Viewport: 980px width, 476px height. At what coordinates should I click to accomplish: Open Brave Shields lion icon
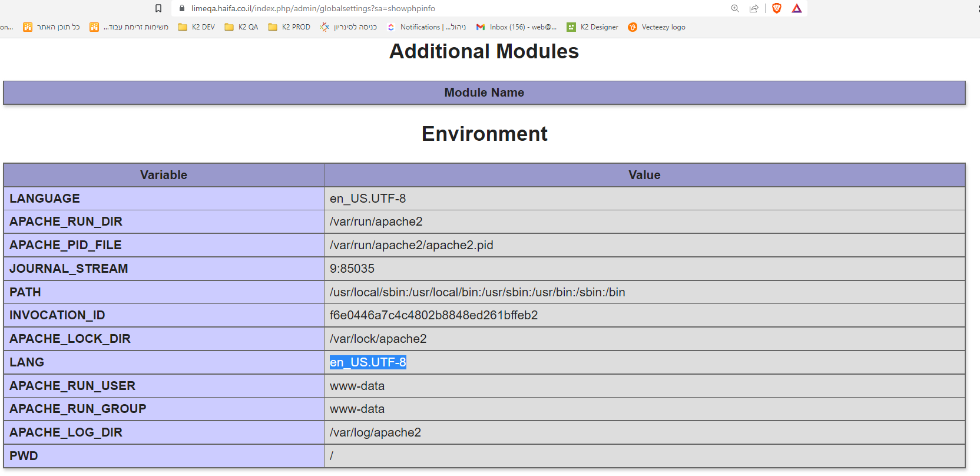click(777, 8)
